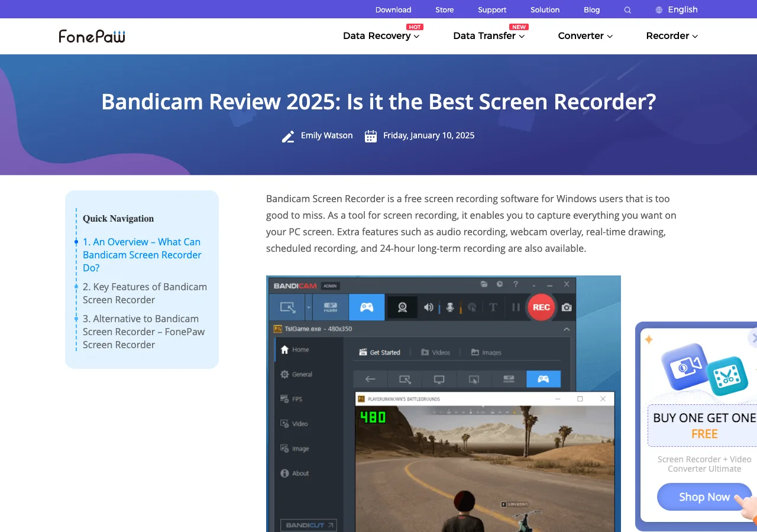
Task: Click author name Emily Watson
Action: pyautogui.click(x=326, y=135)
